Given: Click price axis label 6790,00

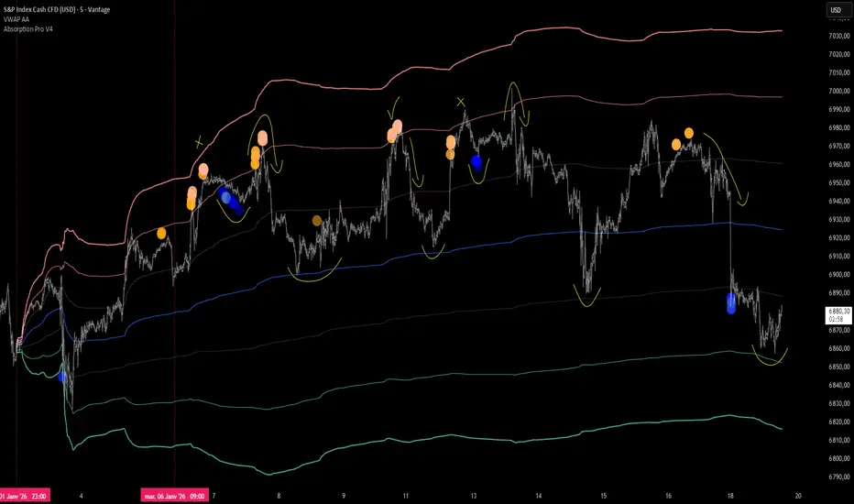Looking at the screenshot, I should (x=839, y=477).
